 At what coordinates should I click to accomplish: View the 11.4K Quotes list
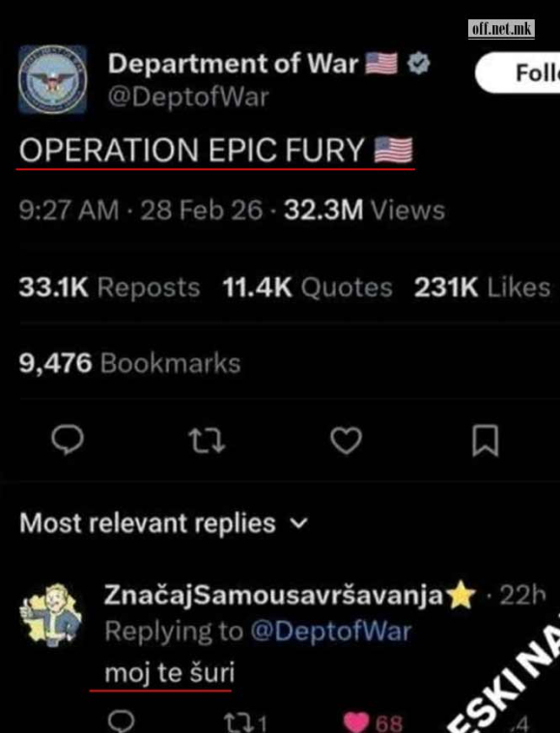tap(307, 287)
